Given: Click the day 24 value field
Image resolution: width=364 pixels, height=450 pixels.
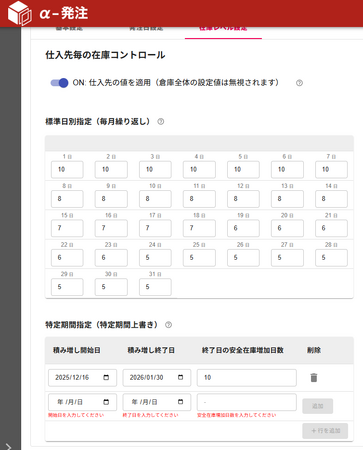Looking at the screenshot, I should [x=155, y=258].
